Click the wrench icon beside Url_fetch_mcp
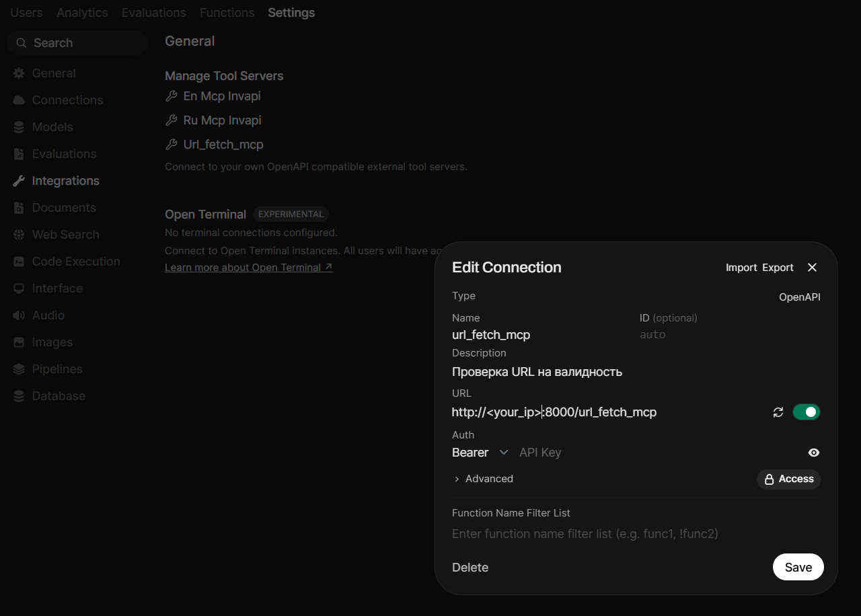861x616 pixels. (172, 145)
